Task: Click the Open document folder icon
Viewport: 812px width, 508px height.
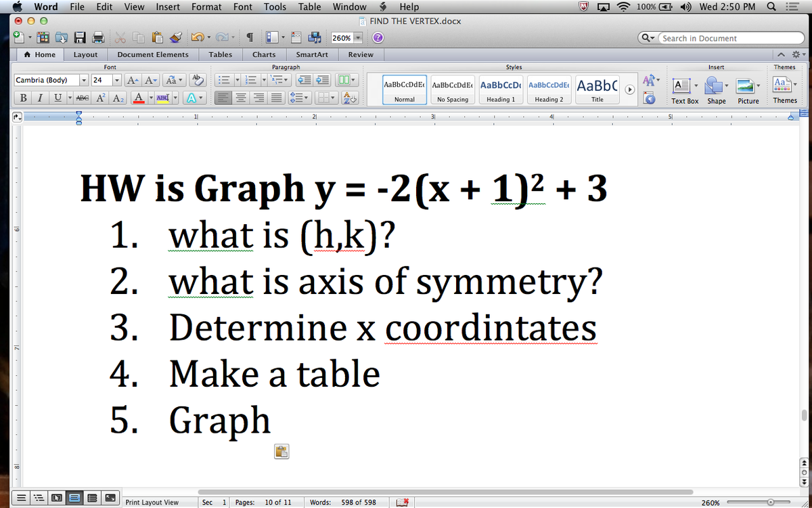Action: click(x=62, y=38)
